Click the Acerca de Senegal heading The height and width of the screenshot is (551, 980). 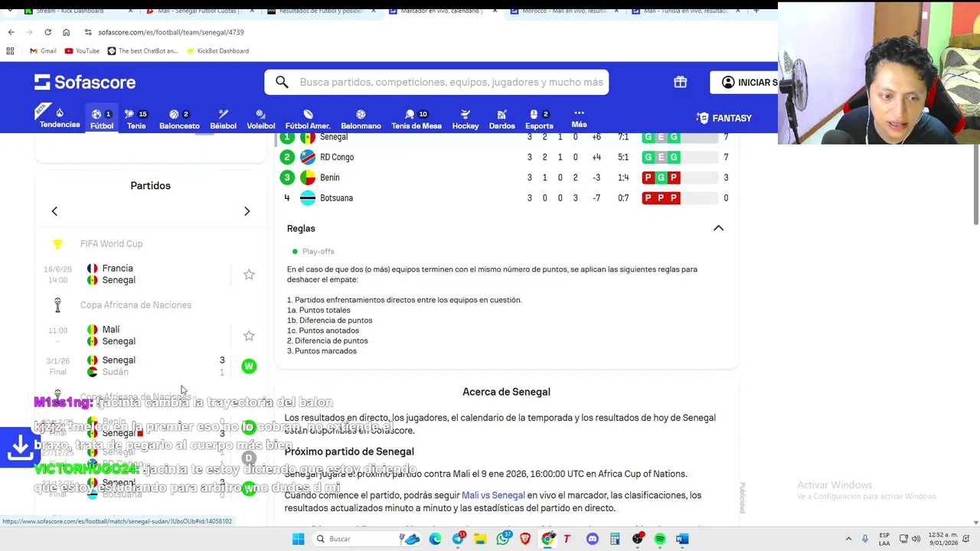pyautogui.click(x=506, y=392)
